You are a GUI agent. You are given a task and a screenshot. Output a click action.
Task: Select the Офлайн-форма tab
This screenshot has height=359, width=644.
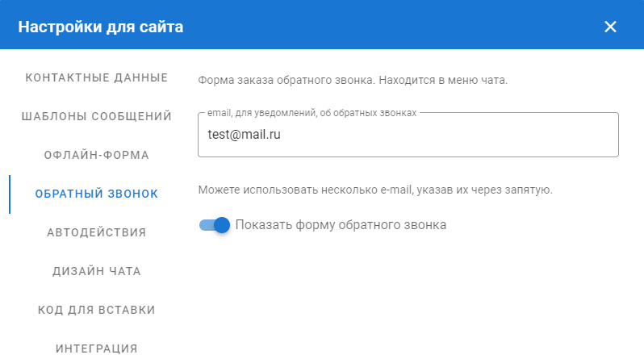click(x=97, y=155)
